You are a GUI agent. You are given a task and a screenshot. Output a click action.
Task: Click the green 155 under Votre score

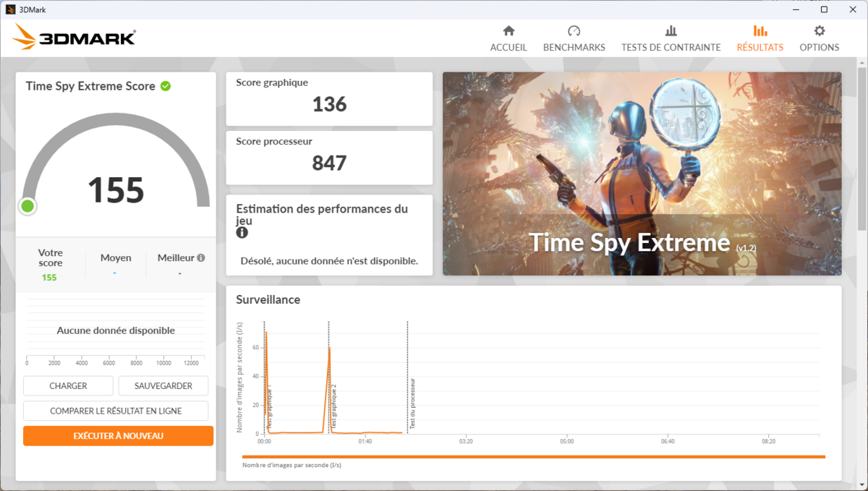49,278
